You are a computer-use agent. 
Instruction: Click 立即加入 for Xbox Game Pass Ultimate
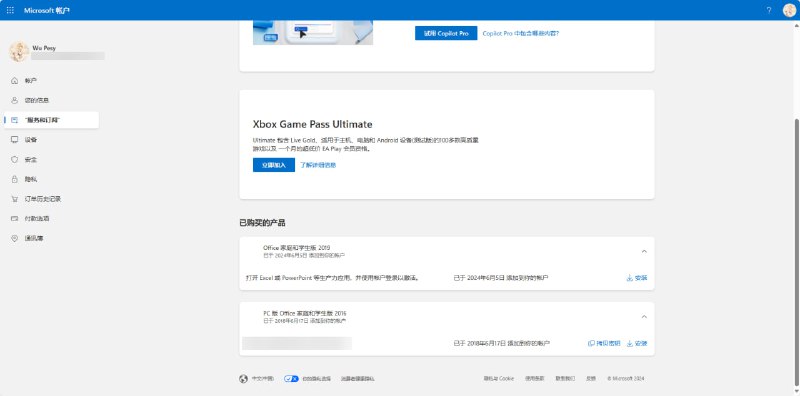point(273,165)
